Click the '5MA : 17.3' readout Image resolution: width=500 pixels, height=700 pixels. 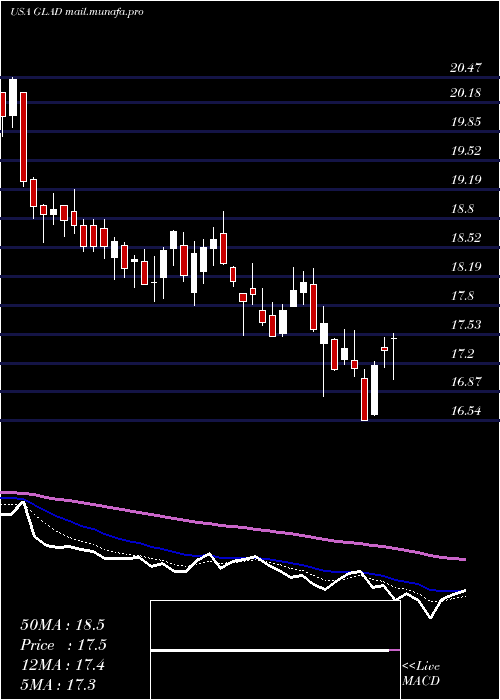coord(58,684)
